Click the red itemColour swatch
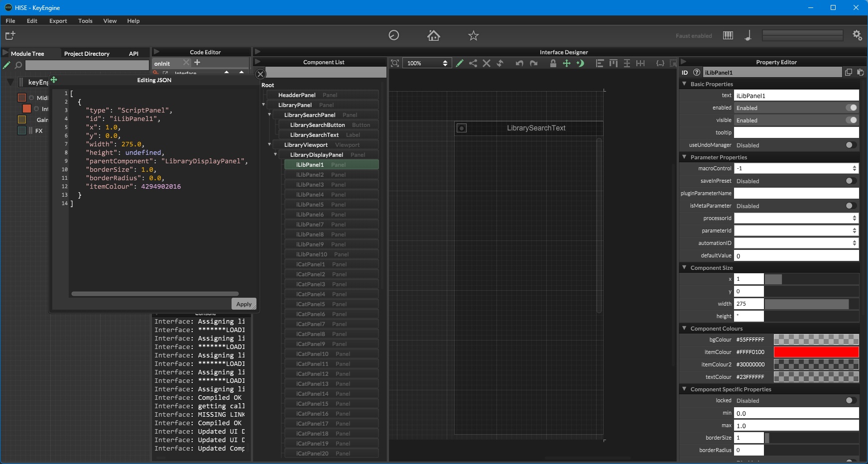Screen dimensions: 868x464 [x=816, y=352]
